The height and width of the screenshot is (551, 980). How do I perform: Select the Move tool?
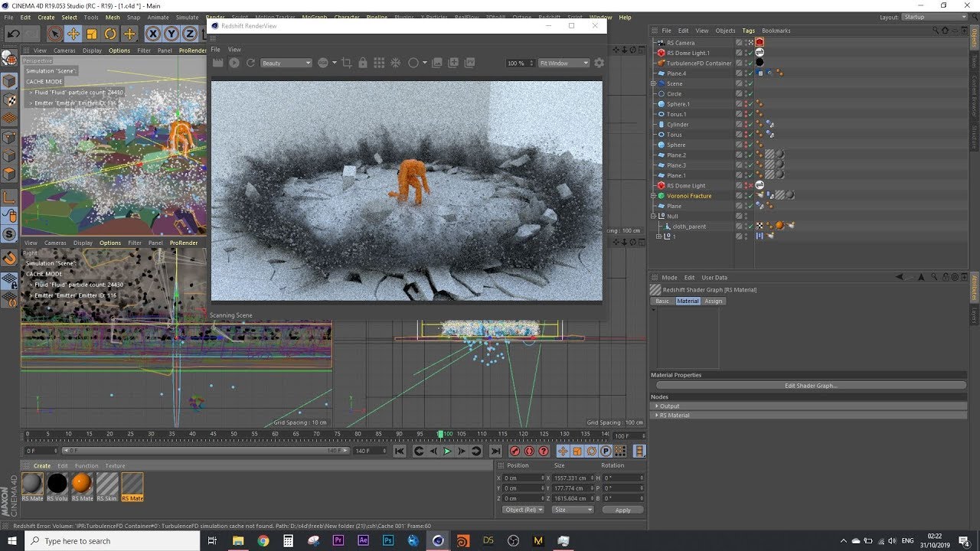coord(73,34)
